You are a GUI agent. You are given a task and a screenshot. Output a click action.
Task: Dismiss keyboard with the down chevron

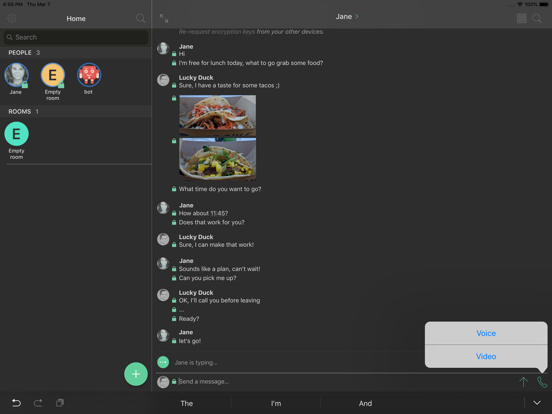537,403
